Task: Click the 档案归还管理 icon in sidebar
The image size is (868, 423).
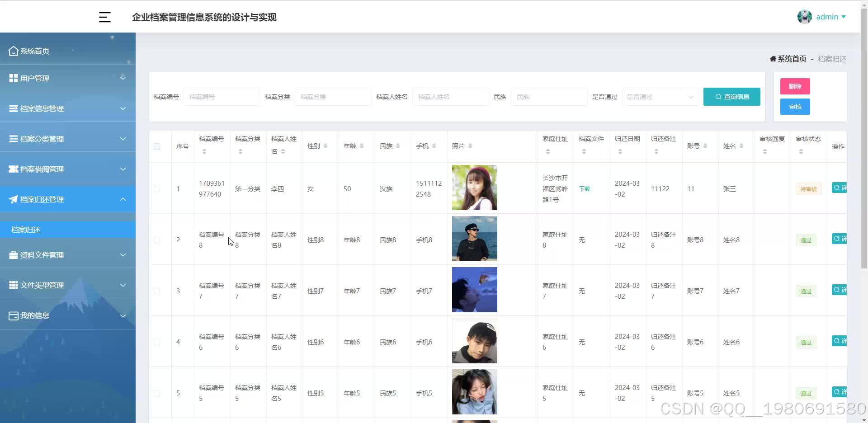Action: pyautogui.click(x=13, y=199)
